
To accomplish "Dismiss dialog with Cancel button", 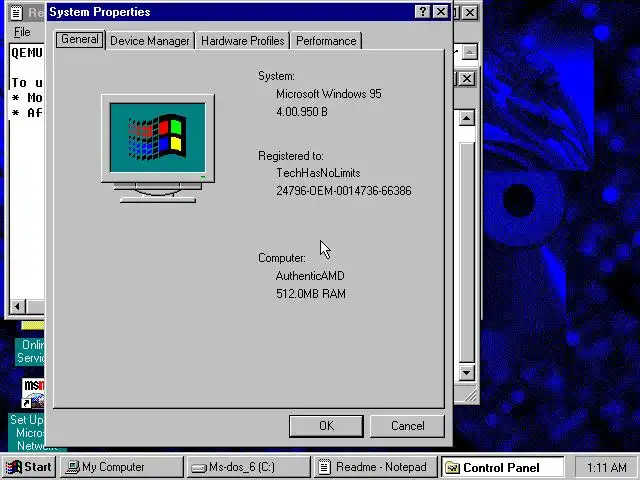I will click(407, 426).
